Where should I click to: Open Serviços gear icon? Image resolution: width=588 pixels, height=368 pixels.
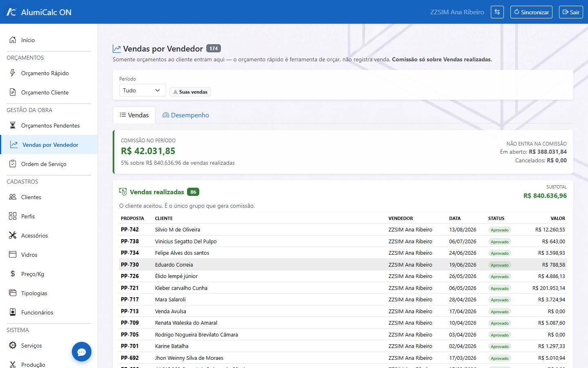pos(13,345)
